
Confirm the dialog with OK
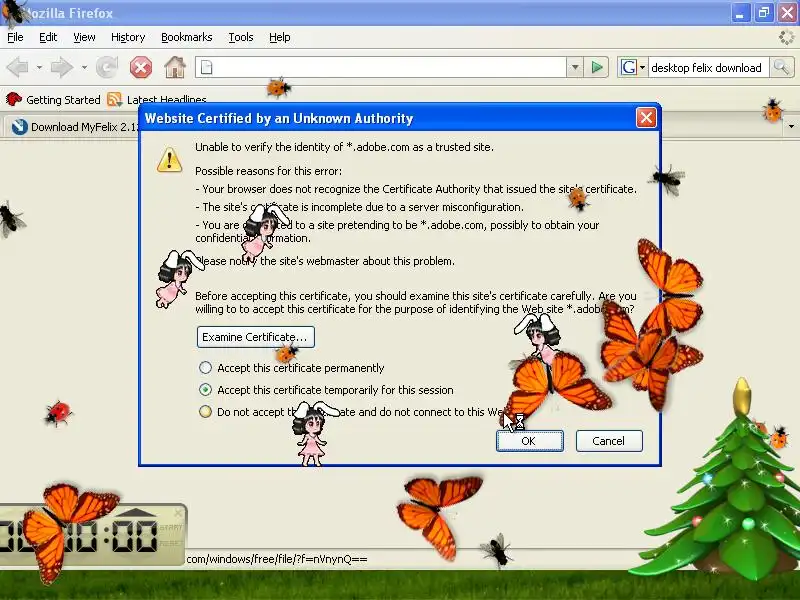530,441
